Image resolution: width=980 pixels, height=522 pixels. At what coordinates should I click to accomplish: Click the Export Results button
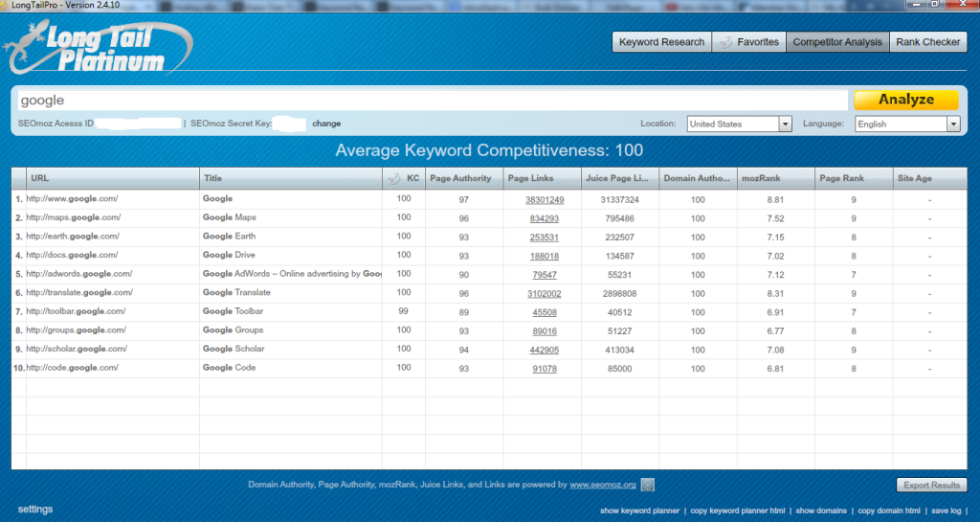pos(931,485)
